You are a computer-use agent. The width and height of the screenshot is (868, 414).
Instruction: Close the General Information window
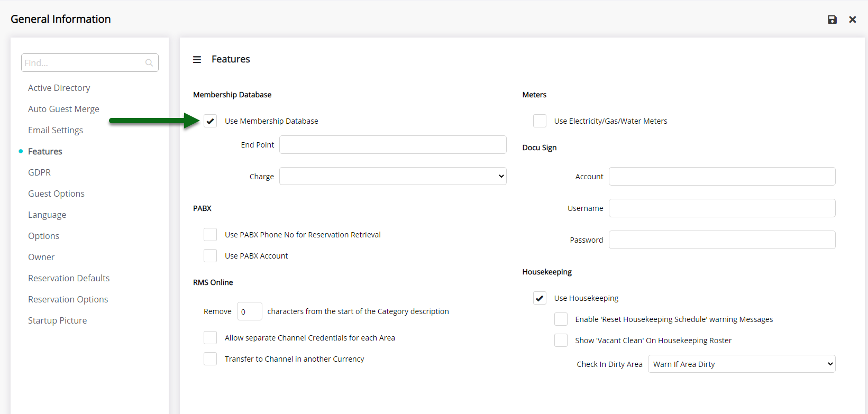click(x=853, y=20)
